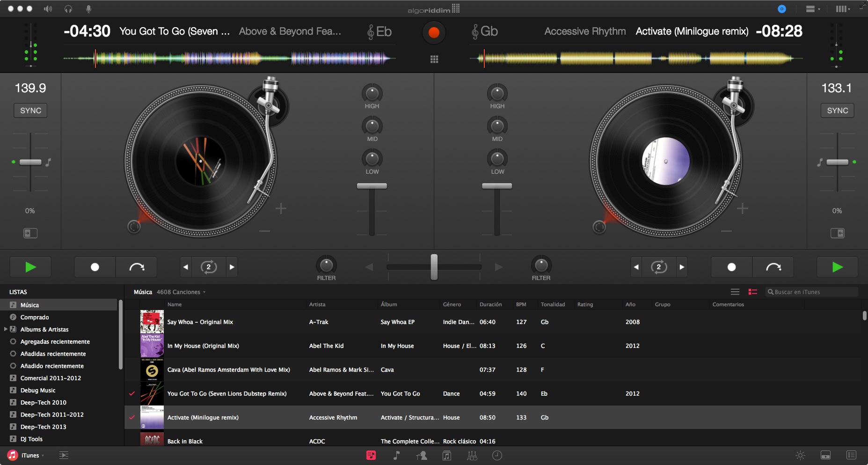Open the deck layout dropdown
Screen dimensions: 868x465
(813, 9)
